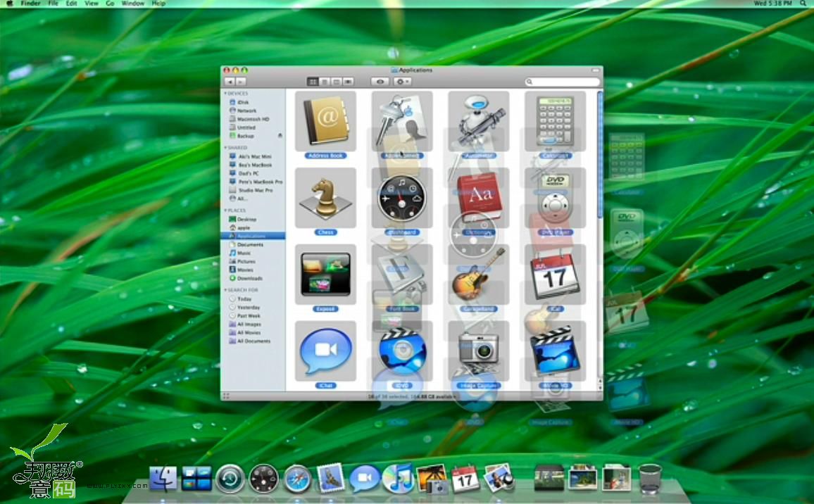Image resolution: width=814 pixels, height=504 pixels.
Task: Open Dashboard from the Dock
Action: point(264,479)
